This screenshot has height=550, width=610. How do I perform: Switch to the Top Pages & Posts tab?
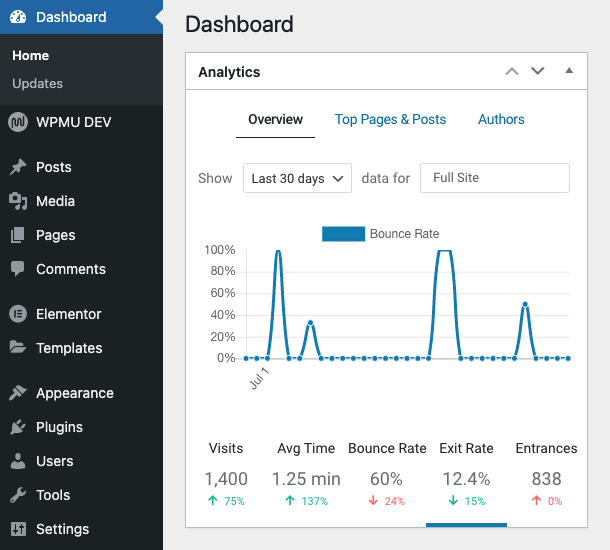pos(390,119)
